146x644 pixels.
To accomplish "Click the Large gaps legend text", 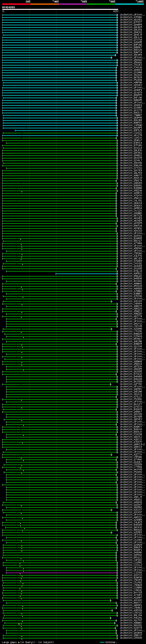I will [28, 642].
